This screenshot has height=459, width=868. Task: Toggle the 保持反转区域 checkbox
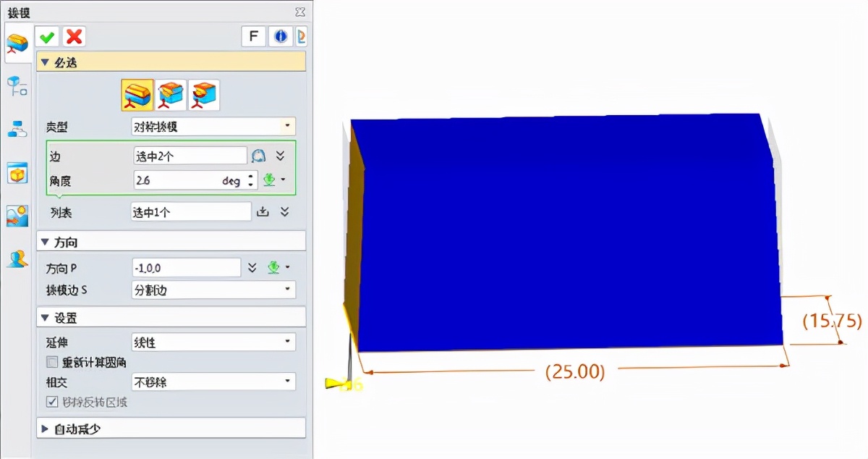click(x=51, y=401)
